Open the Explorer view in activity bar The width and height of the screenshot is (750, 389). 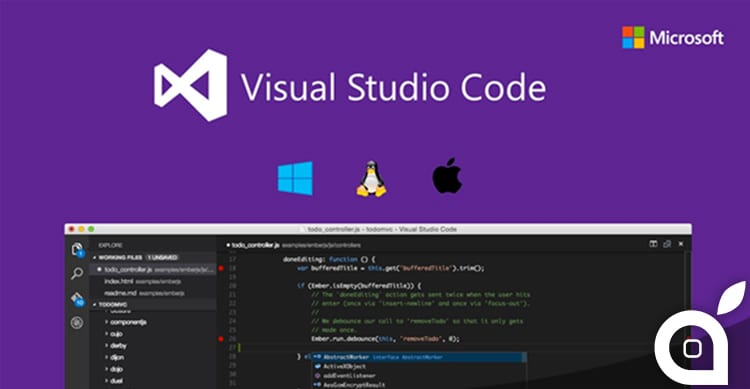coord(77,249)
